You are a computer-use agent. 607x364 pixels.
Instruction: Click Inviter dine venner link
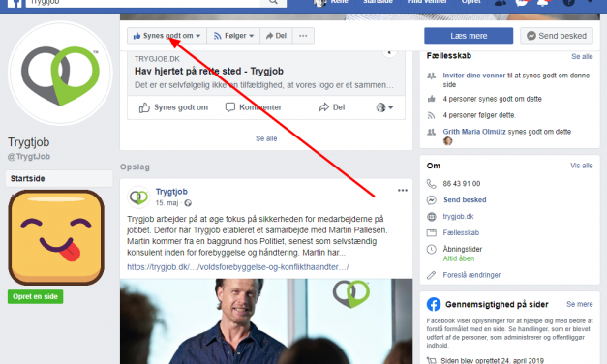[x=474, y=76]
